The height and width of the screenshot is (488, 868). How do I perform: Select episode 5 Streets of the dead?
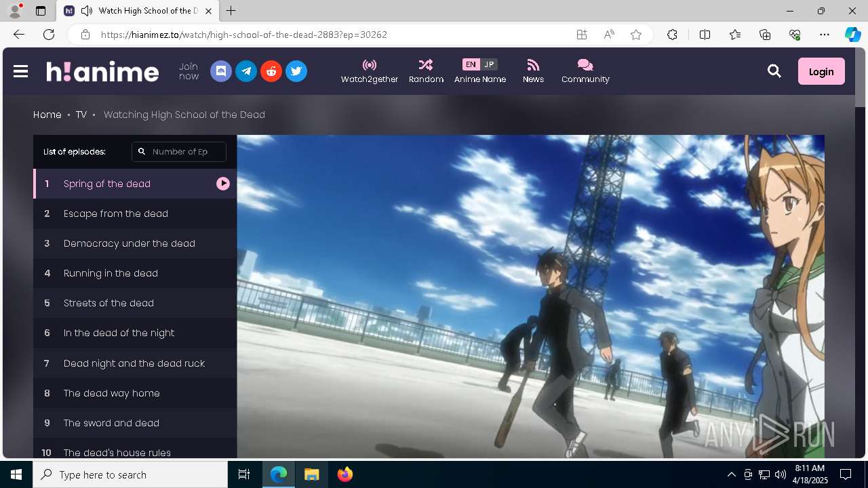coord(135,303)
